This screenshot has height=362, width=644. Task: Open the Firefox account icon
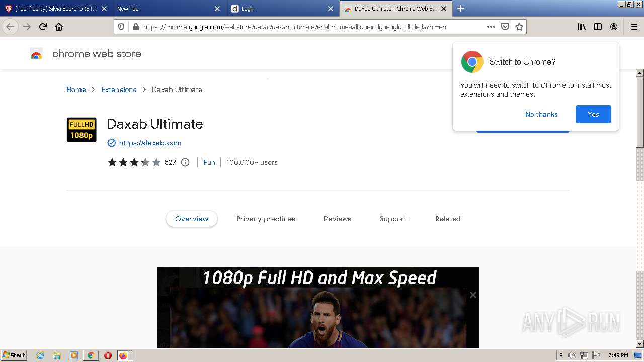[614, 27]
